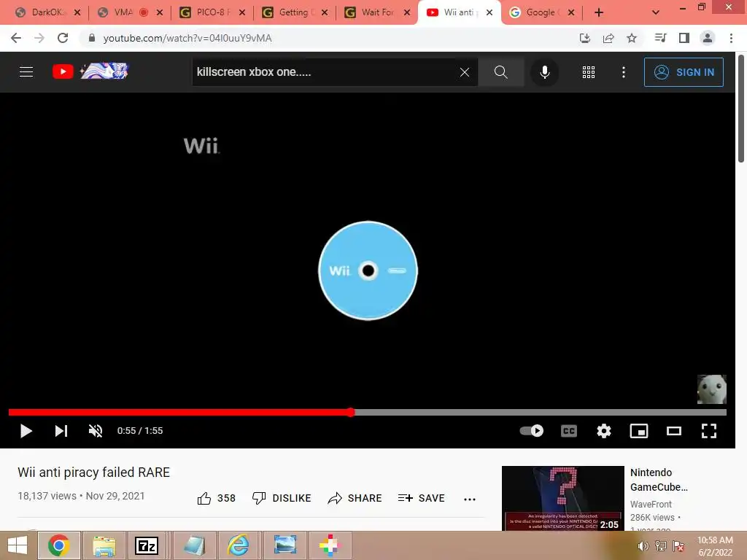Close the Wii anti piracy tab

coord(489,12)
